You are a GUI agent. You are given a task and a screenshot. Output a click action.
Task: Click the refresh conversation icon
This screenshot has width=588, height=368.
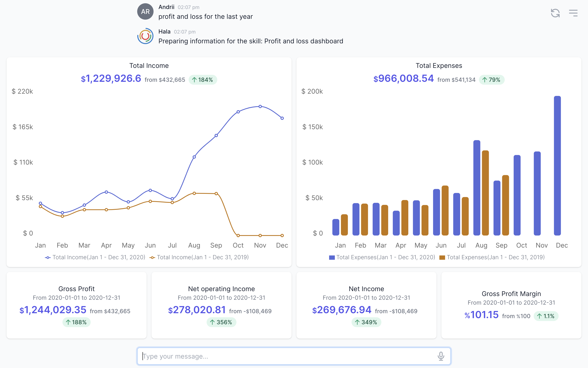tap(555, 13)
